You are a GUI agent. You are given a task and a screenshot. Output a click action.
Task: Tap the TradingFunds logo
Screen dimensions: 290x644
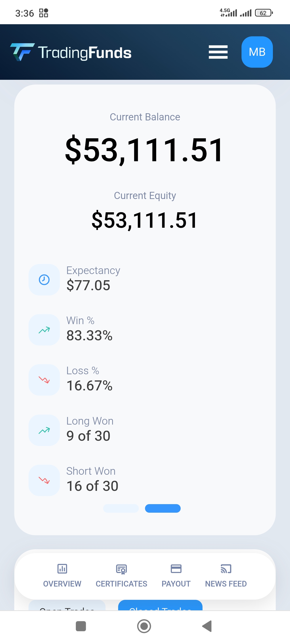coord(71,52)
